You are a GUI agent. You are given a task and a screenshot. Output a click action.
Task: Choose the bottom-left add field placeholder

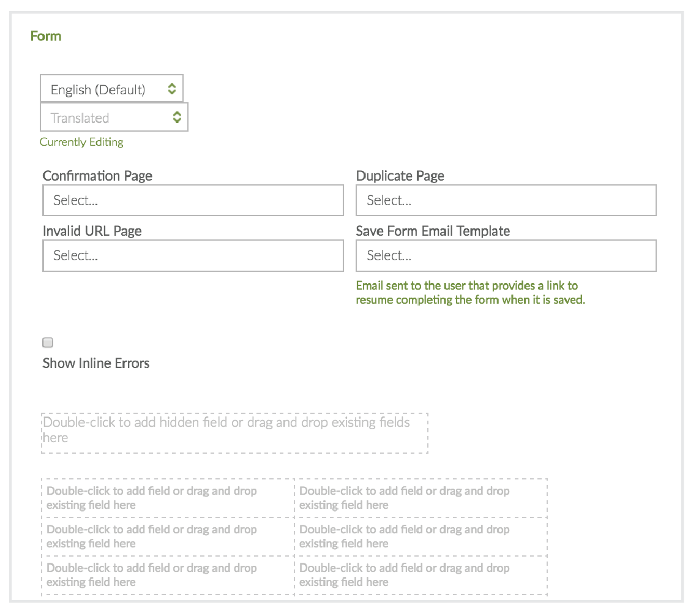(x=168, y=575)
